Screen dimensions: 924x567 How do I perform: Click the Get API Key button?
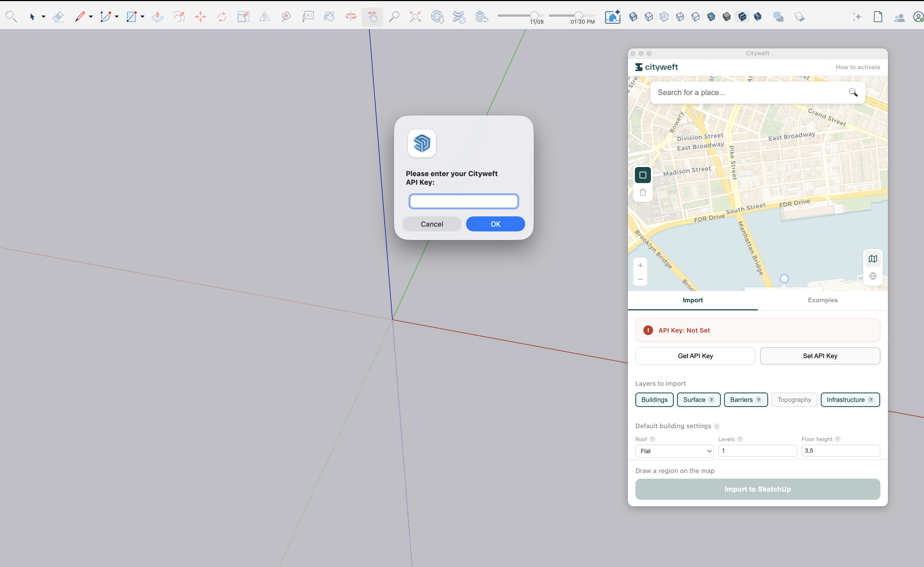click(695, 356)
